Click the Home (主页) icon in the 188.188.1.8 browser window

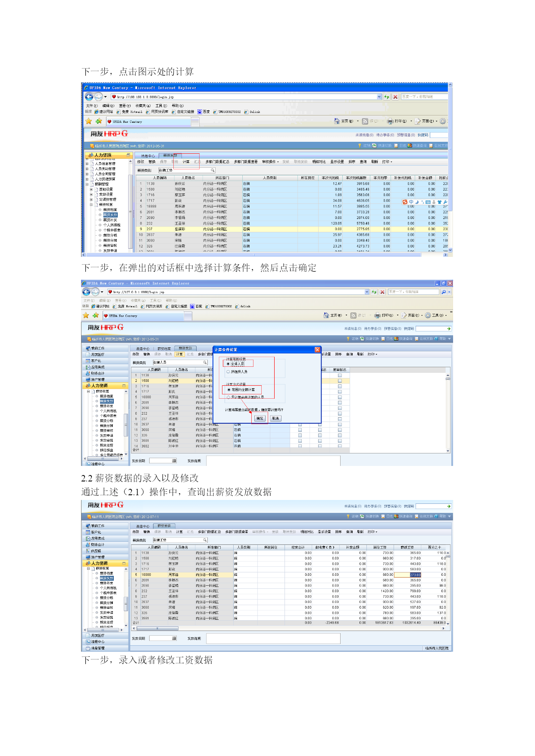point(337,121)
